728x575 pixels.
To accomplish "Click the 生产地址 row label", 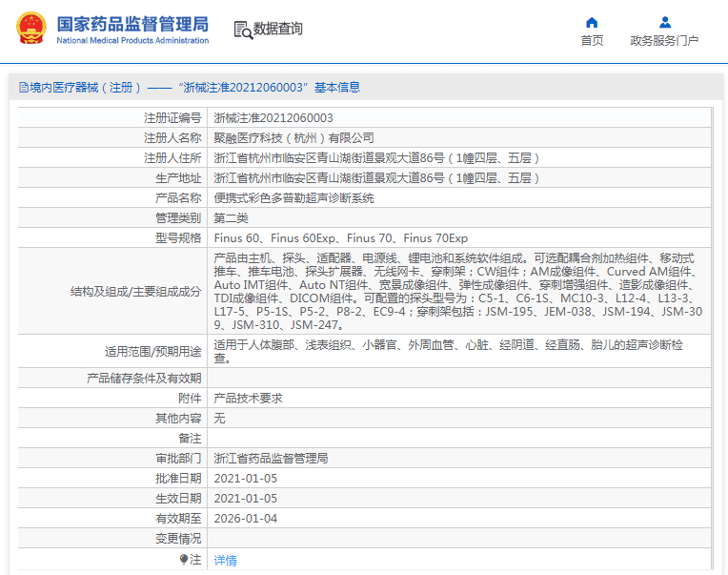I will pos(178,178).
